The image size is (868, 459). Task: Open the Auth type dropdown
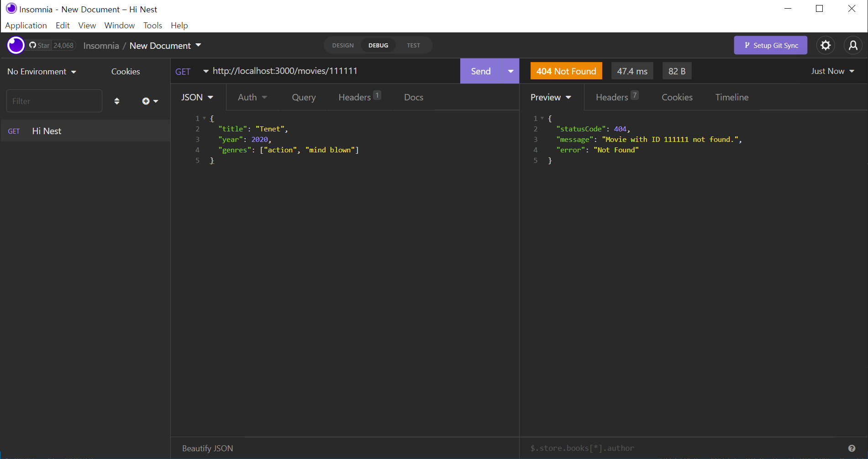252,97
